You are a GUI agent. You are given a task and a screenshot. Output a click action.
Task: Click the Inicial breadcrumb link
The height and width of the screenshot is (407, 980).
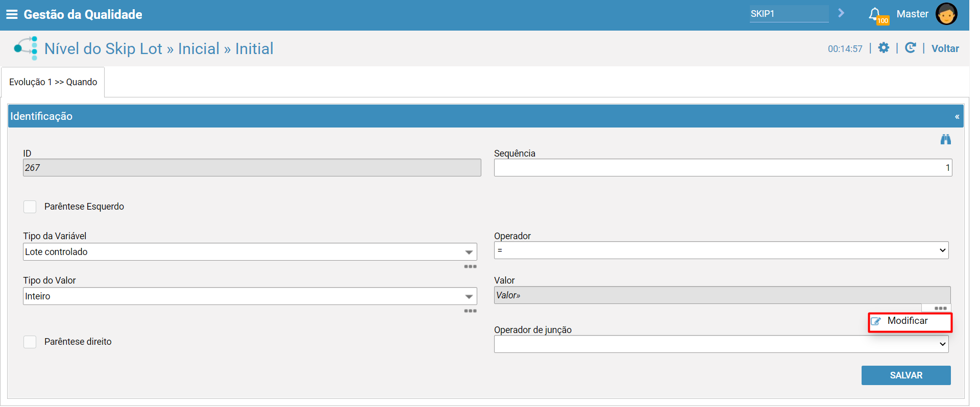click(199, 48)
